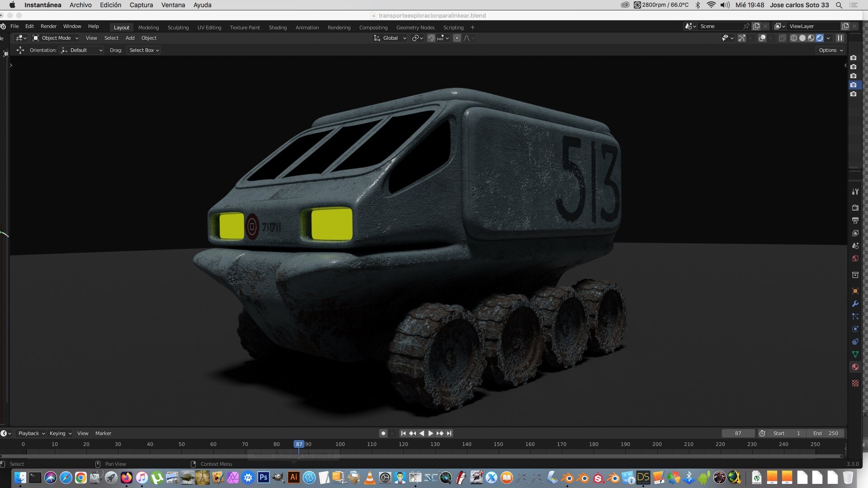Jump to the previous keyframe
Image resolution: width=868 pixels, height=488 pixels.
pos(412,433)
